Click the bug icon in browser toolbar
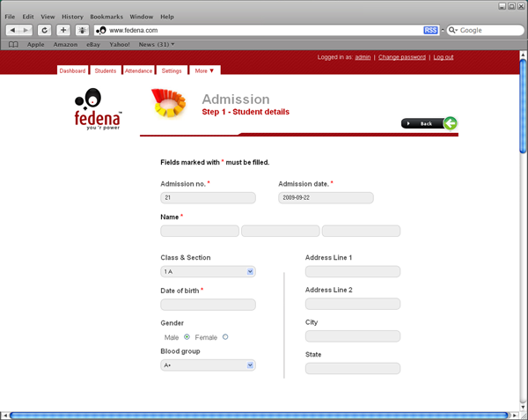Screen dimensions: 528x420 (82, 30)
